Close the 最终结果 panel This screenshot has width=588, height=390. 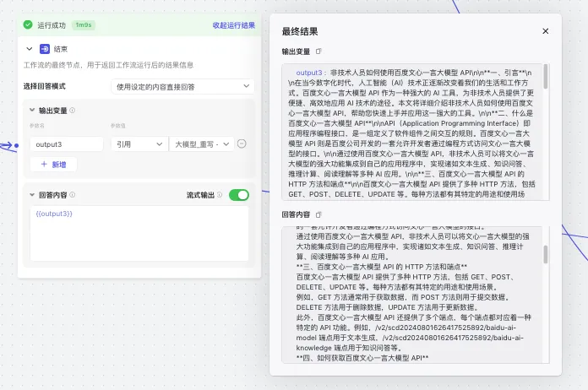[x=546, y=31]
